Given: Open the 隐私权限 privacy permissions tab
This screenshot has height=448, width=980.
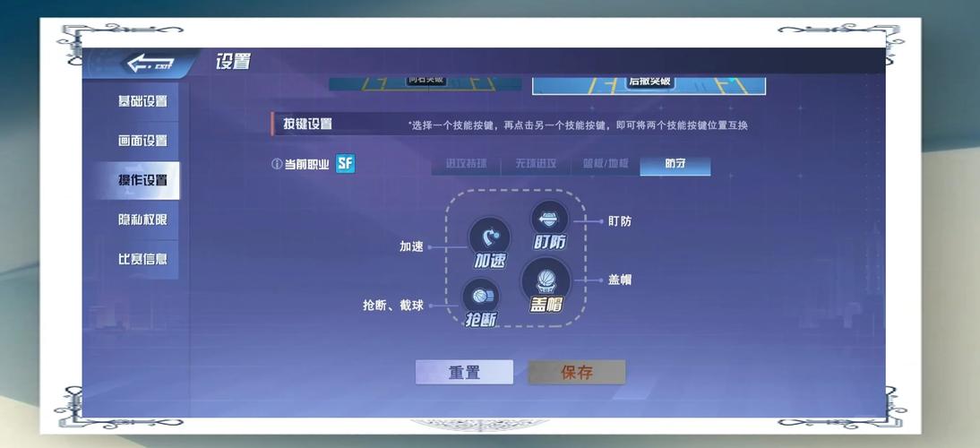Looking at the screenshot, I should [x=142, y=220].
